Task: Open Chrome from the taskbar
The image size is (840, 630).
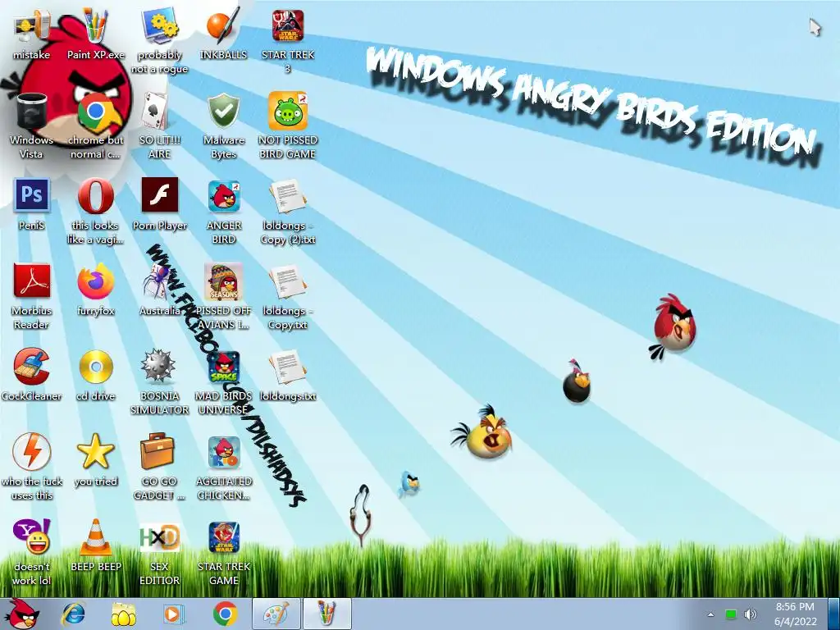Action: pos(225,614)
